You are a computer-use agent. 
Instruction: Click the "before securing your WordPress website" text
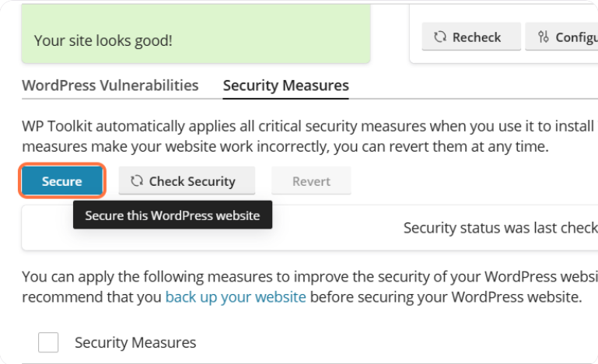[445, 296]
